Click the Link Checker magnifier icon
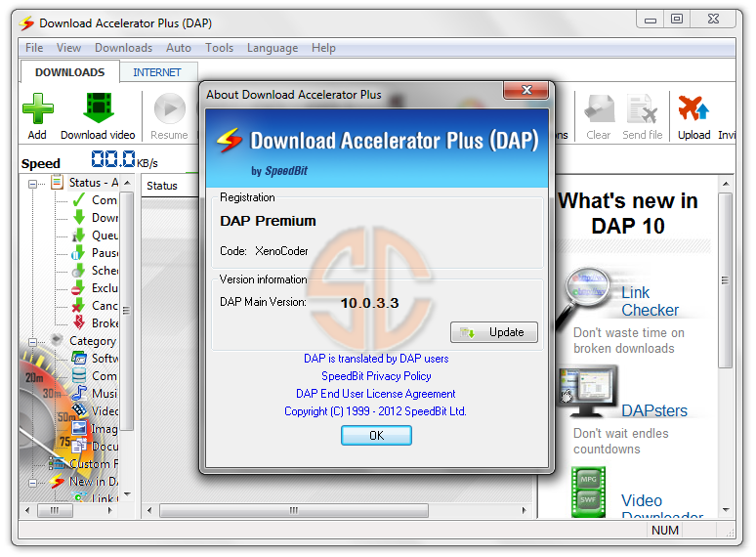This screenshot has height=557, width=756. [583, 297]
